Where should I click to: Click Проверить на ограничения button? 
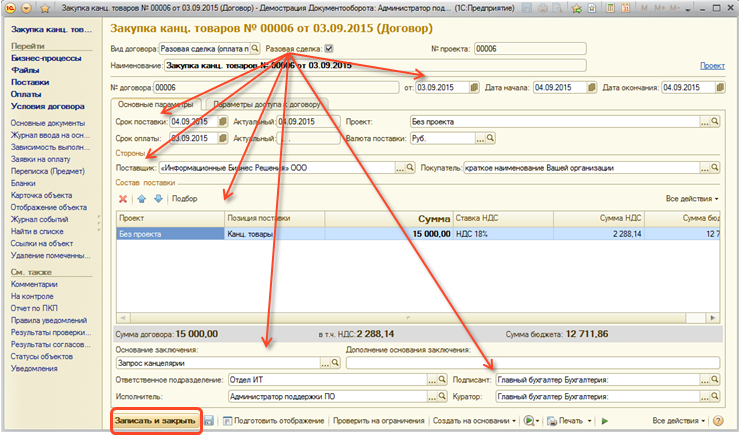(378, 421)
